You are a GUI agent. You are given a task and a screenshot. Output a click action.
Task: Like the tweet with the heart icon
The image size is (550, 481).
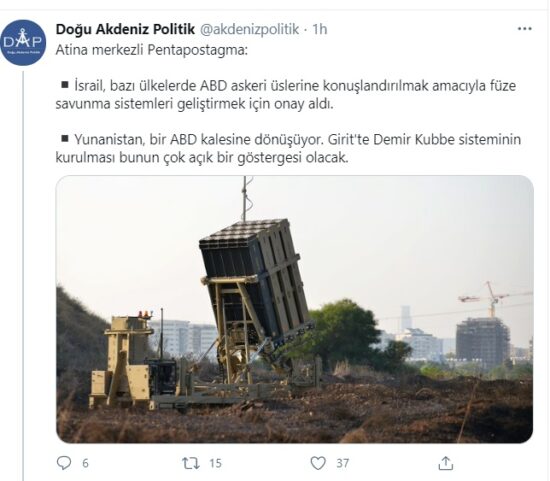pos(318,463)
